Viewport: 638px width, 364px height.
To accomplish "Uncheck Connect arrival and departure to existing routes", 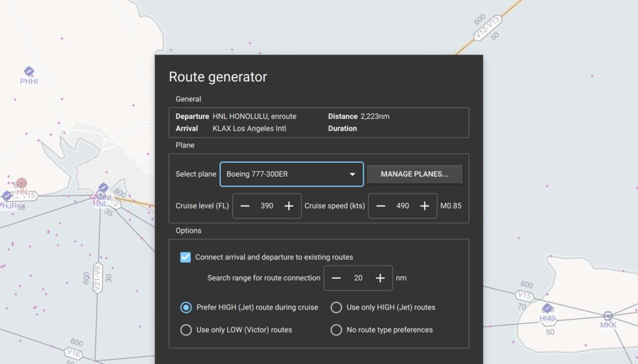I will click(x=186, y=257).
